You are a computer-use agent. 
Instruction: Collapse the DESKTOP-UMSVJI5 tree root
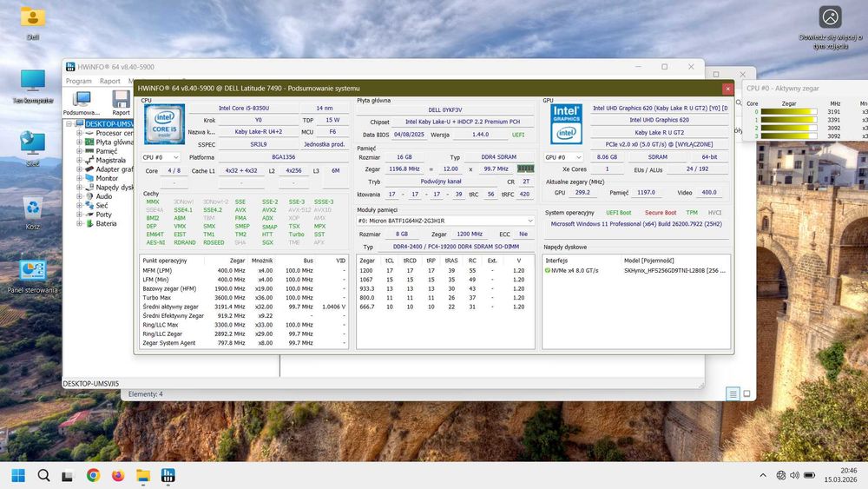69,124
